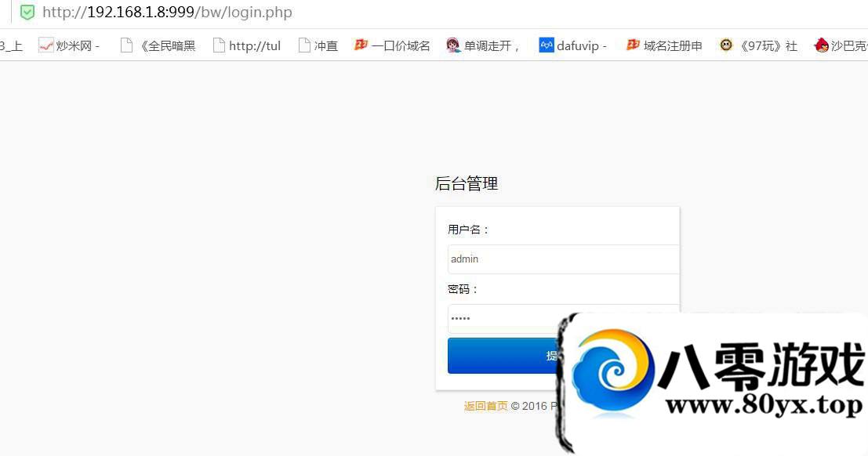868x456 pixels.
Task: Open the dafuvip bookmark
Action: [573, 45]
